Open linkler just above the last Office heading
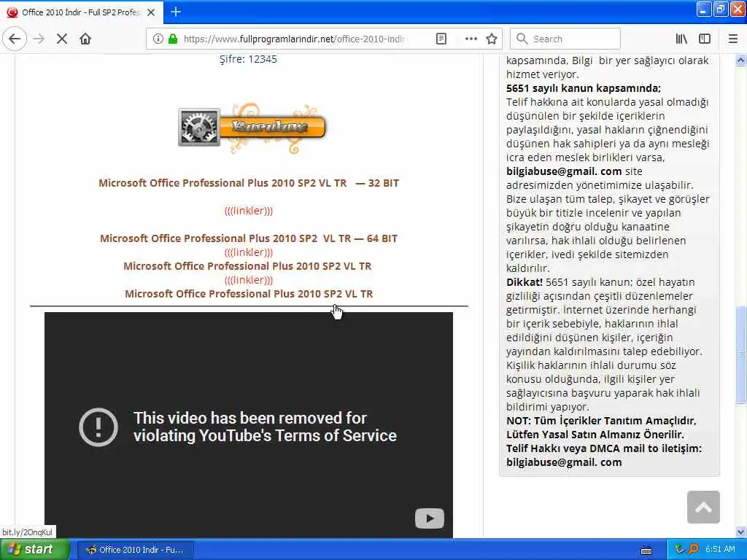 coord(249,279)
